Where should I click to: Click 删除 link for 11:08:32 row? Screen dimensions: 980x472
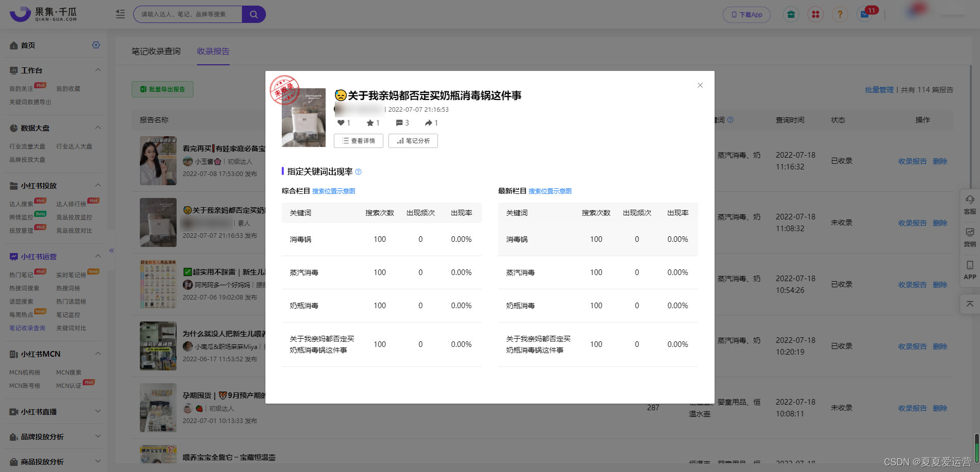[940, 223]
